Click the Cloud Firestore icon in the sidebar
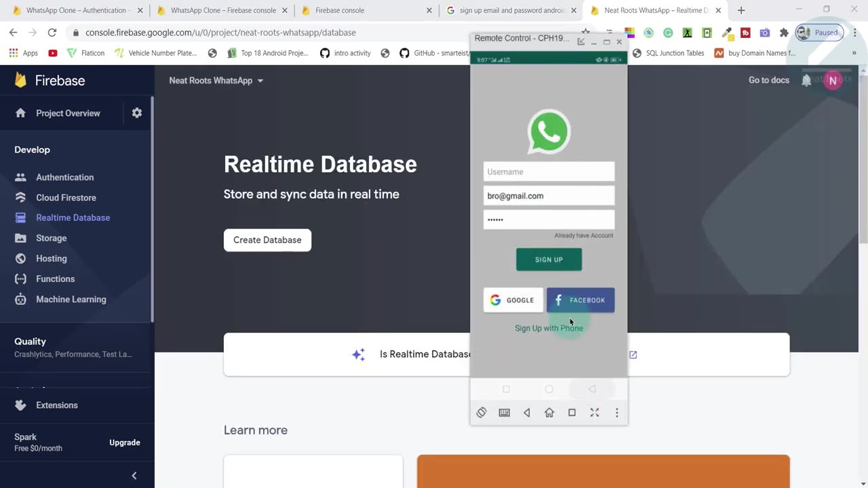Screen dimensions: 868x488 click(21, 198)
